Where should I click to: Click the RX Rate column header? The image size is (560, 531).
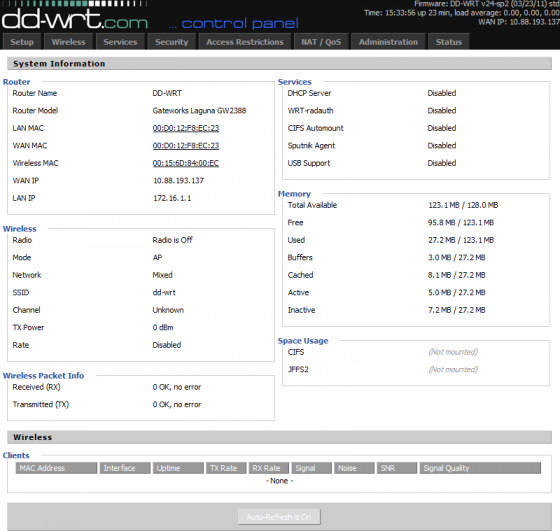tap(269, 468)
